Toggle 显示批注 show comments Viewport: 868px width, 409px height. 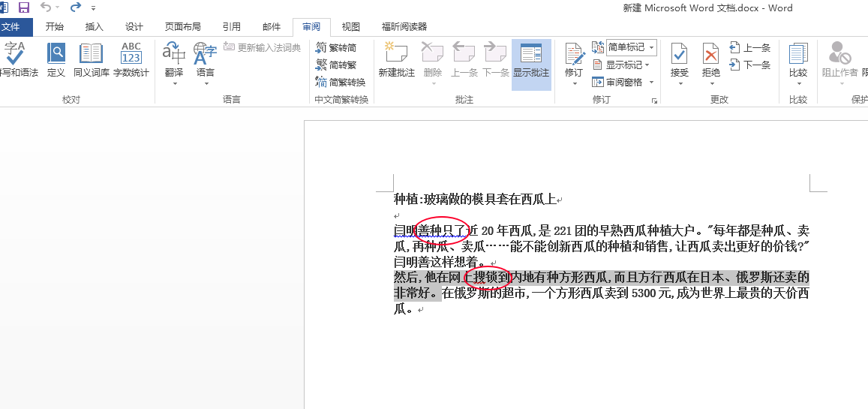click(531, 65)
